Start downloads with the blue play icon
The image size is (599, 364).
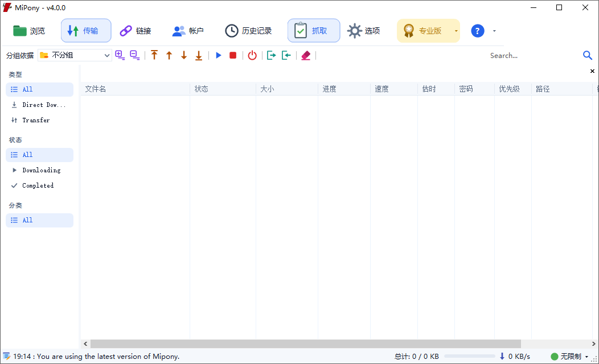pyautogui.click(x=219, y=55)
